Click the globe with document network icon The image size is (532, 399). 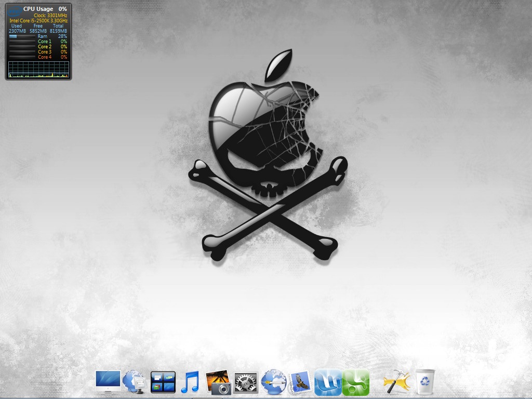134,382
